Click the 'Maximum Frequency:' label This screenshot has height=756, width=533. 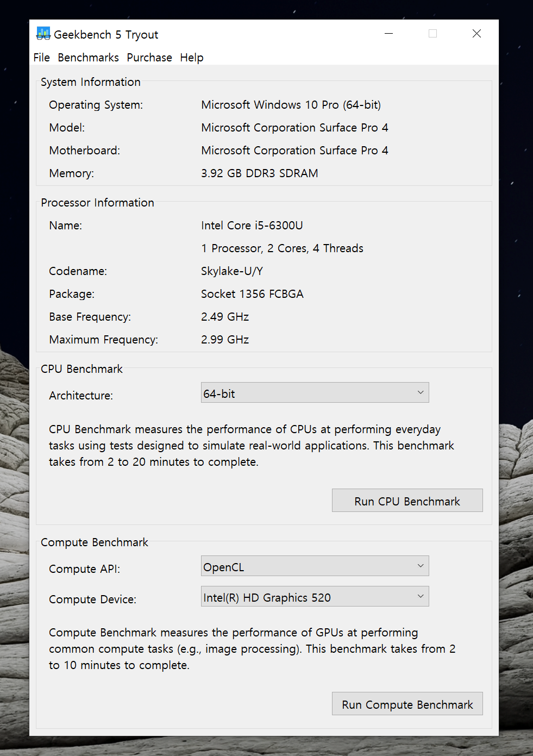pyautogui.click(x=104, y=340)
